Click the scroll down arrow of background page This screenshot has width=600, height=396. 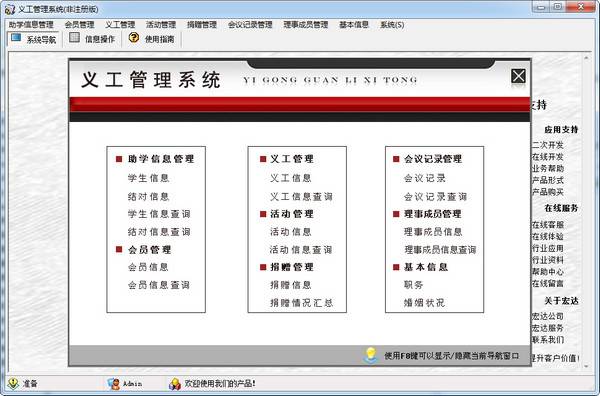(x=586, y=366)
